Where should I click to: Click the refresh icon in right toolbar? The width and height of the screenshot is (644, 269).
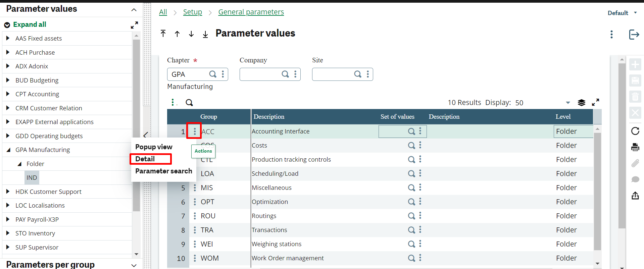tap(635, 131)
